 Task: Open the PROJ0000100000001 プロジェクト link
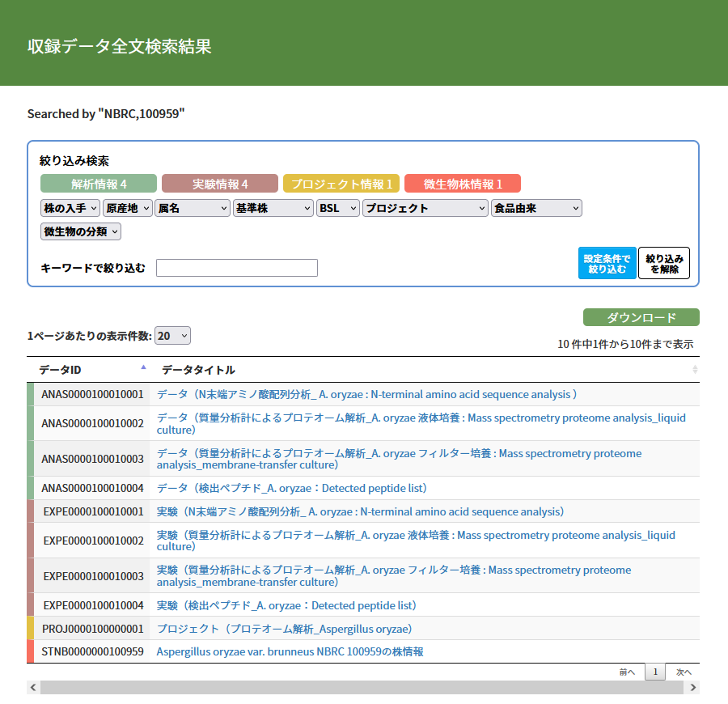285,629
